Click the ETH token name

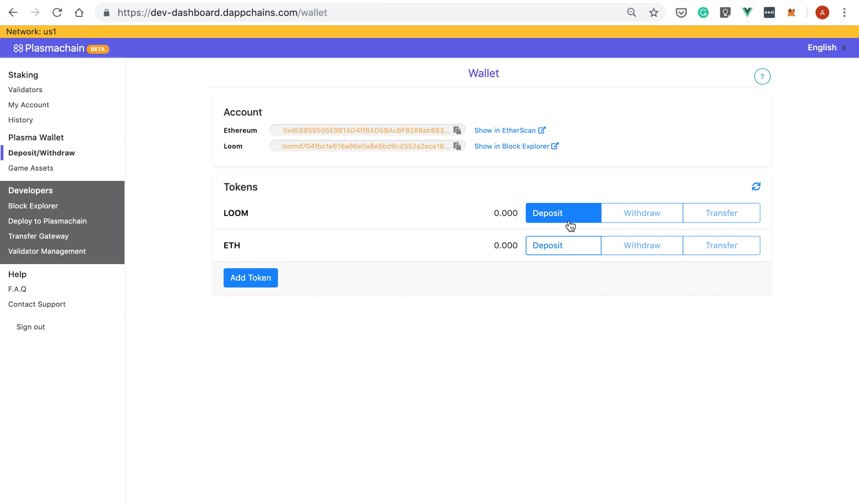(x=232, y=246)
